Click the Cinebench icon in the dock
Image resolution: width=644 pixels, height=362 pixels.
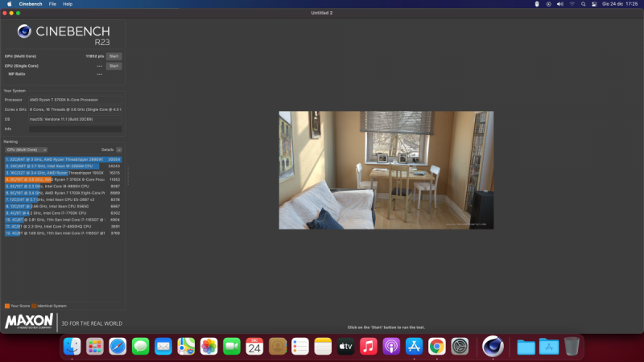(493, 347)
